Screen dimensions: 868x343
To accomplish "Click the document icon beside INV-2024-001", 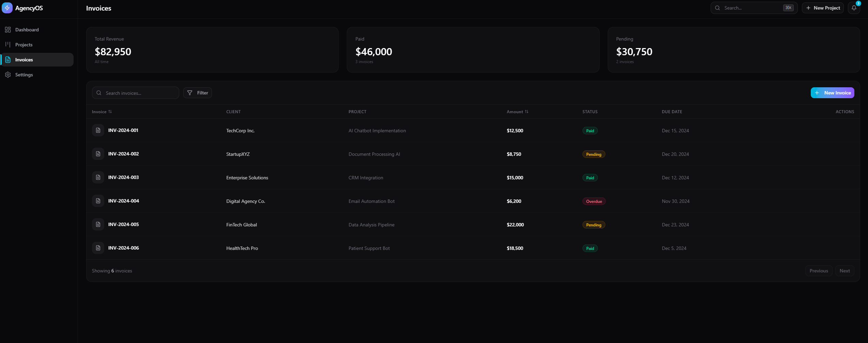I will click(98, 130).
